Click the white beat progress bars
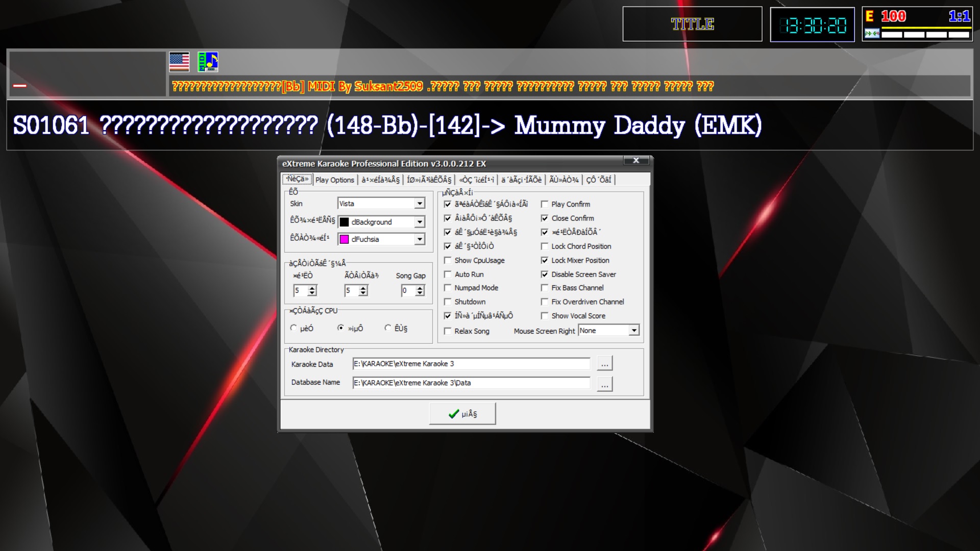The image size is (980, 551). tap(925, 35)
